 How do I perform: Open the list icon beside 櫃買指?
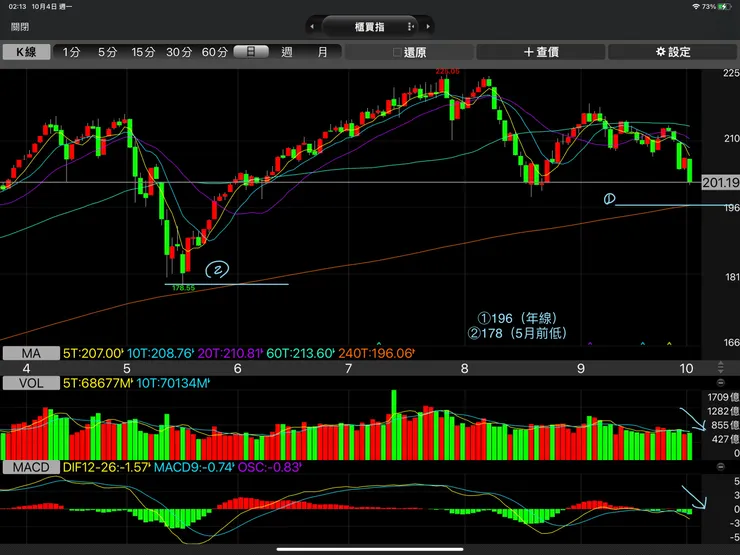[x=411, y=27]
